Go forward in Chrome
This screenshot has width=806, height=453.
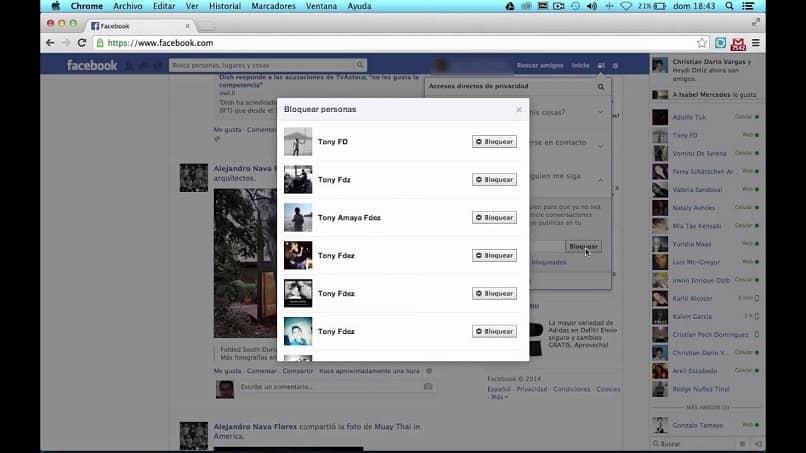tap(66, 43)
